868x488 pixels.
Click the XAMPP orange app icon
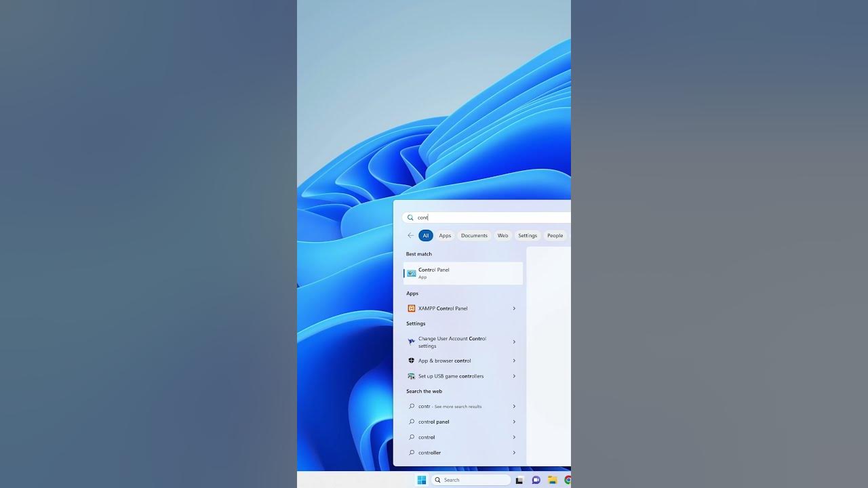pyautogui.click(x=411, y=308)
